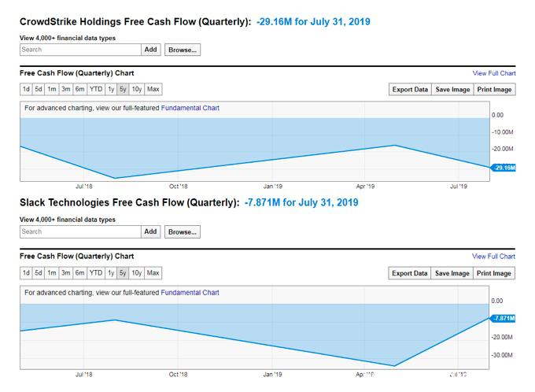Focus the Slack financial data Search field
The image size is (535, 392).
80,231
